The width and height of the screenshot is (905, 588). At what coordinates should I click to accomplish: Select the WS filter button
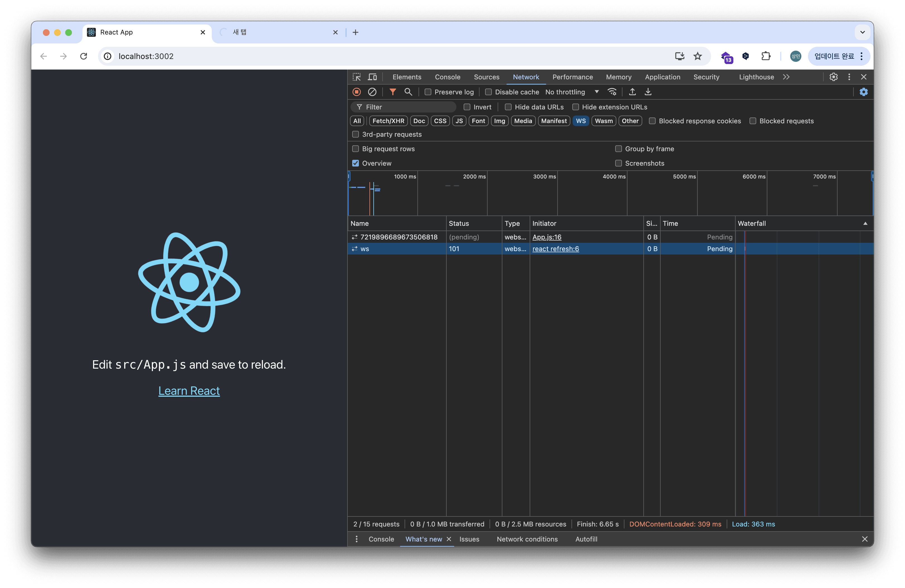[x=581, y=121]
